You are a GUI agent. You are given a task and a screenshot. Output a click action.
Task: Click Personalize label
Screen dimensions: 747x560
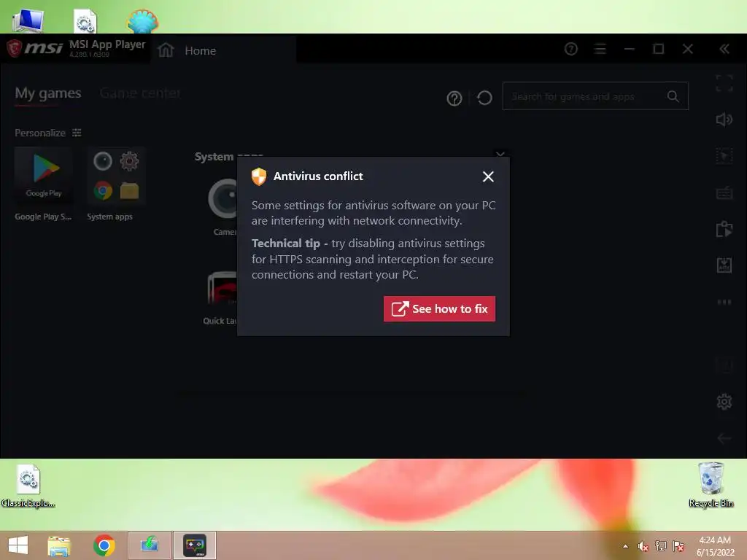pyautogui.click(x=40, y=133)
